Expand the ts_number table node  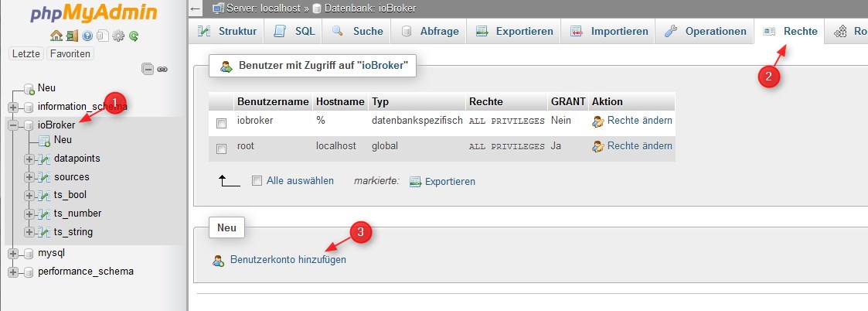tap(29, 214)
